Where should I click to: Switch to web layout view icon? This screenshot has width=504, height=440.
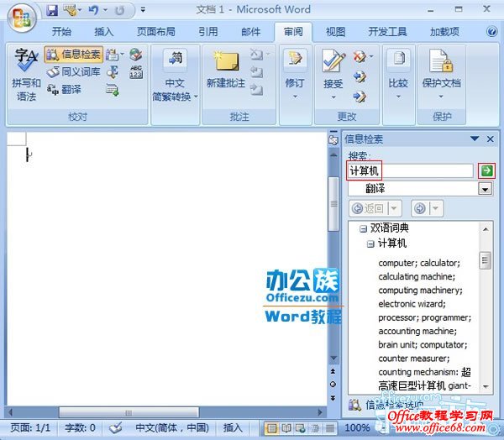(300, 428)
